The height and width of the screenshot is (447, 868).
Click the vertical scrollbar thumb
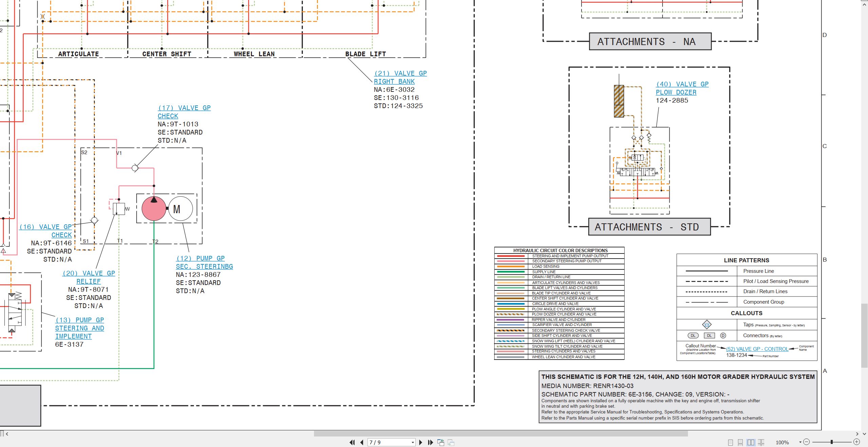click(x=865, y=336)
